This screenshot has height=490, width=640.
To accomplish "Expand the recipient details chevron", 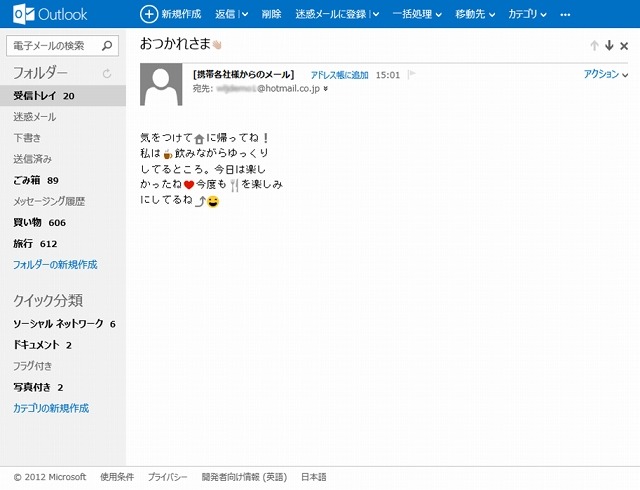I will tap(326, 89).
